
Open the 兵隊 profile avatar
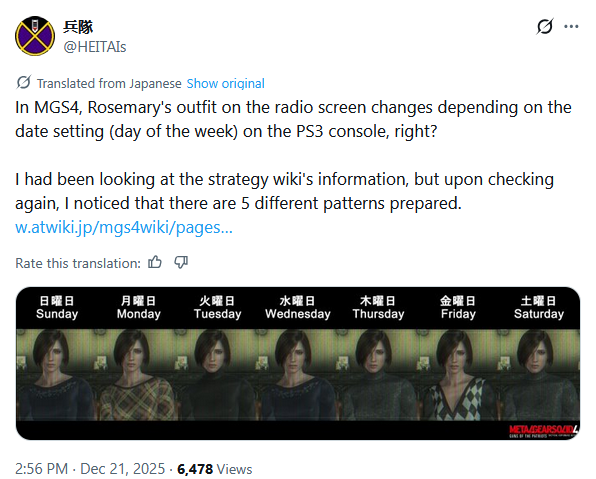(x=35, y=36)
